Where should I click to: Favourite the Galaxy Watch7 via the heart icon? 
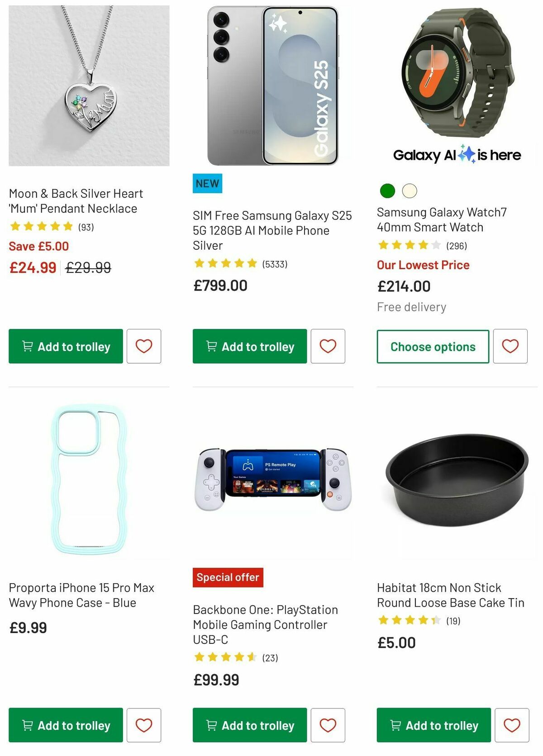(x=510, y=346)
